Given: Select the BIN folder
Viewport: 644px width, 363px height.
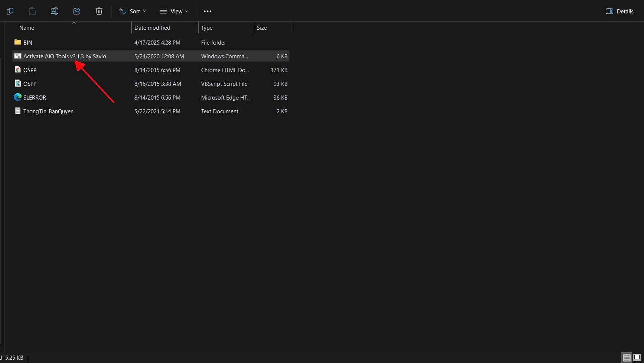Looking at the screenshot, I should tap(28, 43).
